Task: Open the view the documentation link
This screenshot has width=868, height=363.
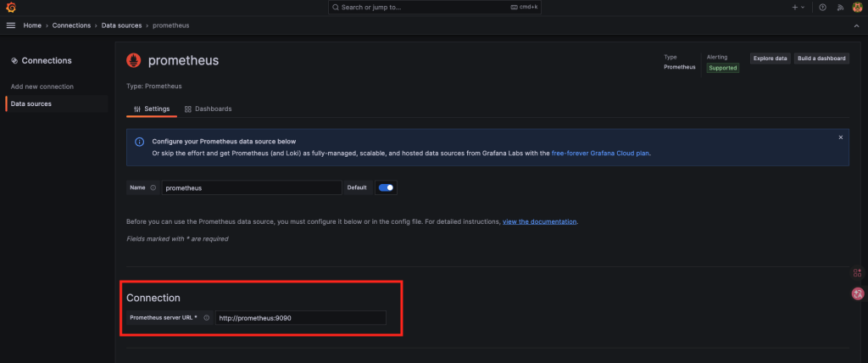Action: pos(540,221)
